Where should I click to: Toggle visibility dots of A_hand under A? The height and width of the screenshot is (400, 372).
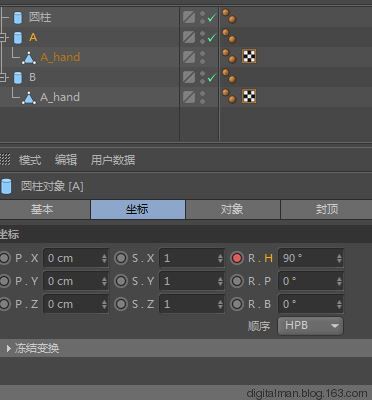click(x=202, y=57)
